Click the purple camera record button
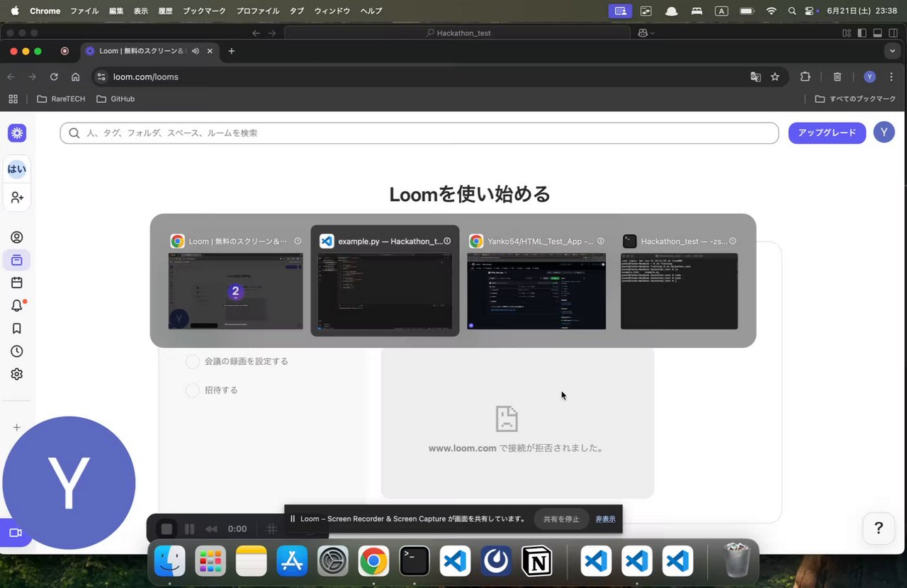Viewport: 907px width, 588px height. coord(15,533)
